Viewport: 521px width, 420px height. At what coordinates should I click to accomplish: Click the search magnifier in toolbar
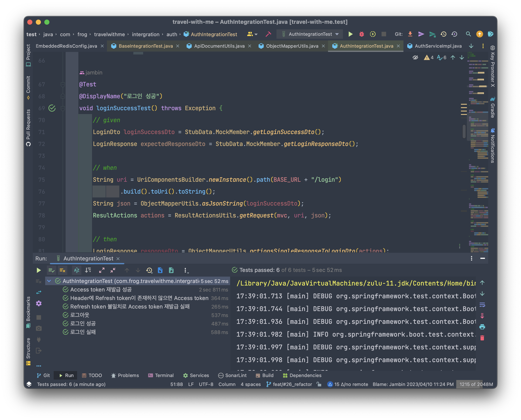pyautogui.click(x=468, y=34)
